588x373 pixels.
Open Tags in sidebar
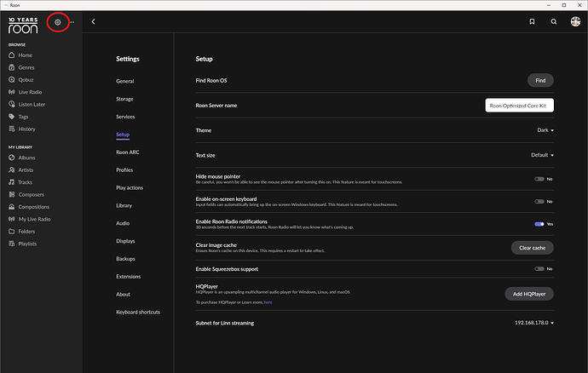19,117
